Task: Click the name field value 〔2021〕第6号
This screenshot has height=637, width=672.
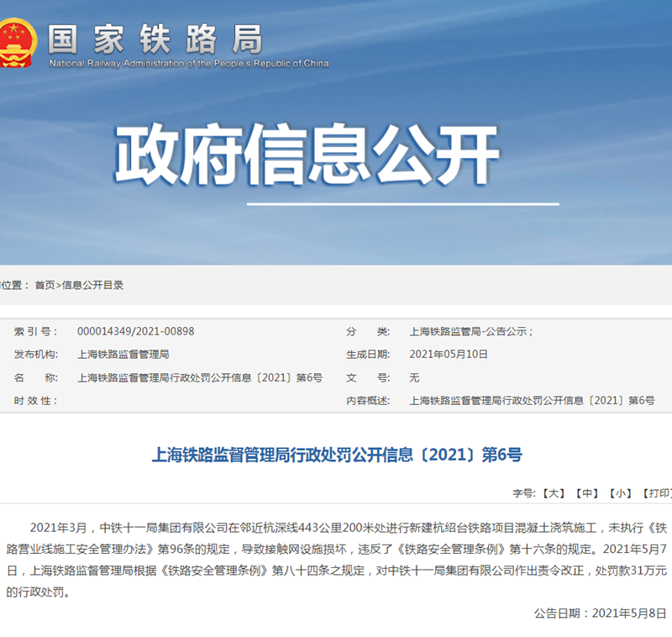Action: 200,377
